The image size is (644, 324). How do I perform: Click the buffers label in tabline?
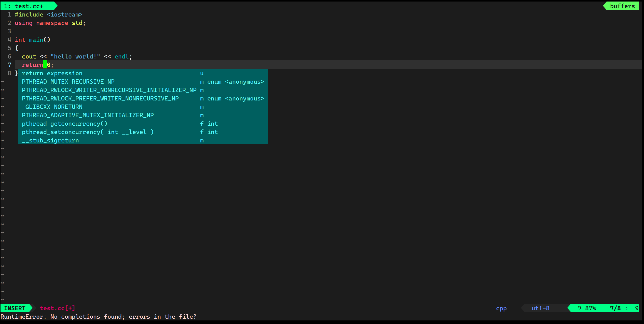[x=622, y=6]
